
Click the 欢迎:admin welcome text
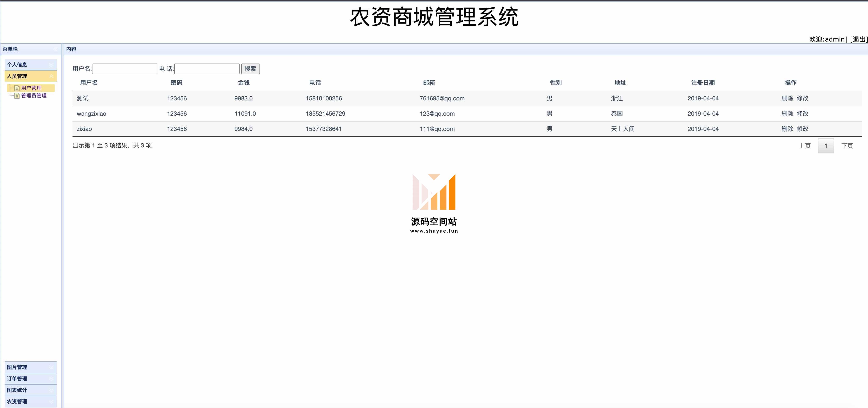tap(827, 39)
